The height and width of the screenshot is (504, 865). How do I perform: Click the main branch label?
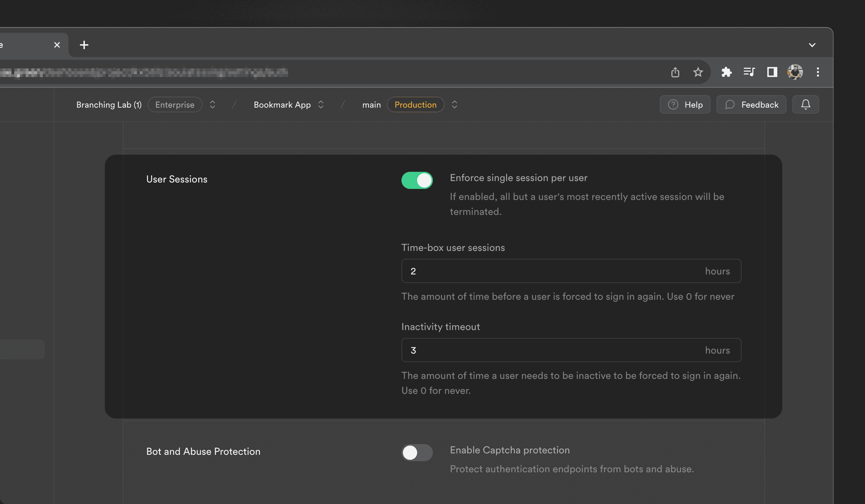point(372,105)
